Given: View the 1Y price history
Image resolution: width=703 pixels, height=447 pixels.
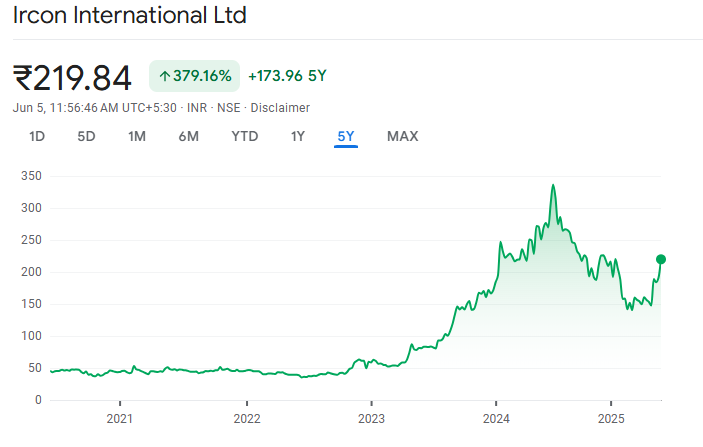Looking at the screenshot, I should pyautogui.click(x=297, y=136).
